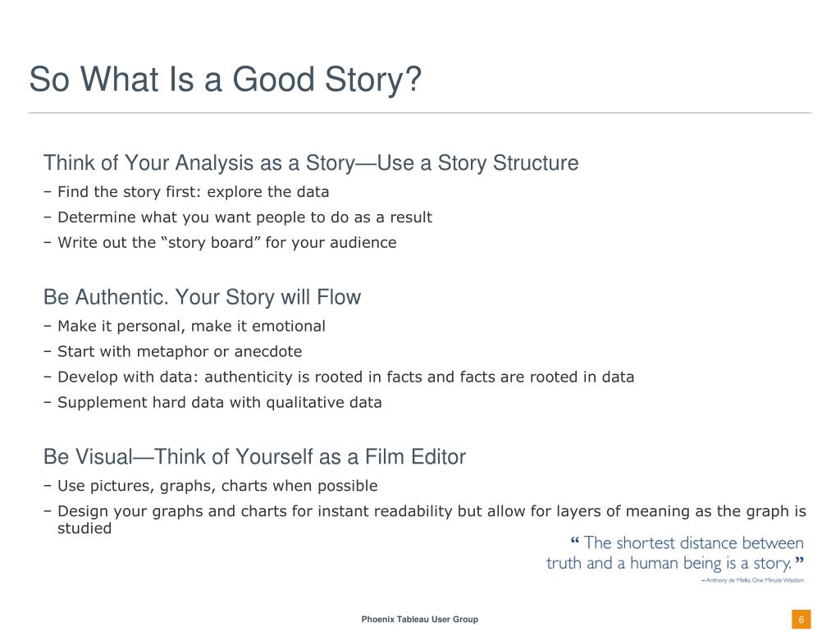
Task: Click the 'Phoenix Tableau User Group' footer text
Action: pos(419,620)
